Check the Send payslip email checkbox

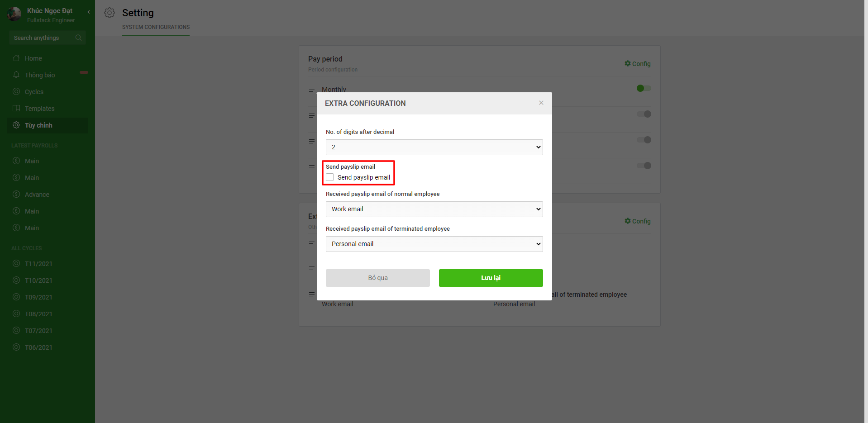coord(330,177)
